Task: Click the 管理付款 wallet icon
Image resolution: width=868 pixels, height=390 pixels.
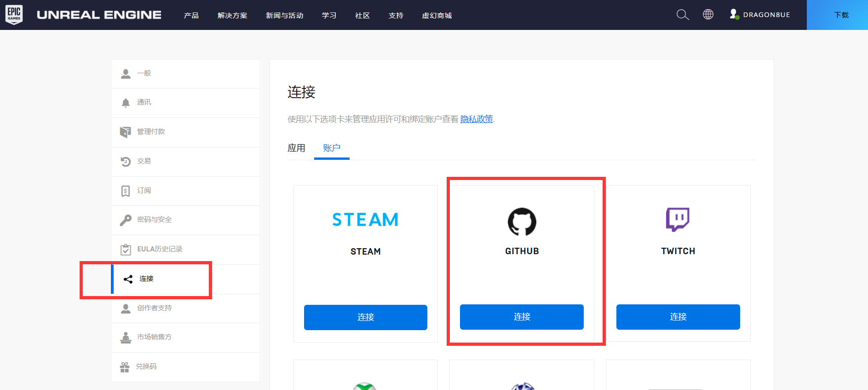Action: point(125,132)
